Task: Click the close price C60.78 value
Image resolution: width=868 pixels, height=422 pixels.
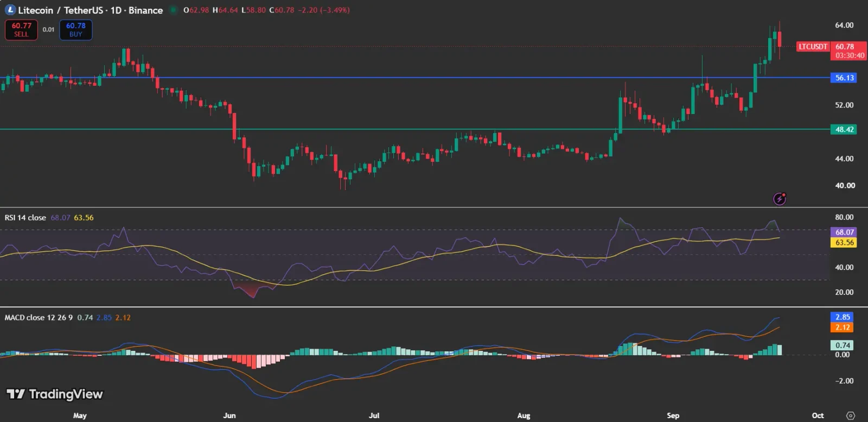Action: (282, 10)
